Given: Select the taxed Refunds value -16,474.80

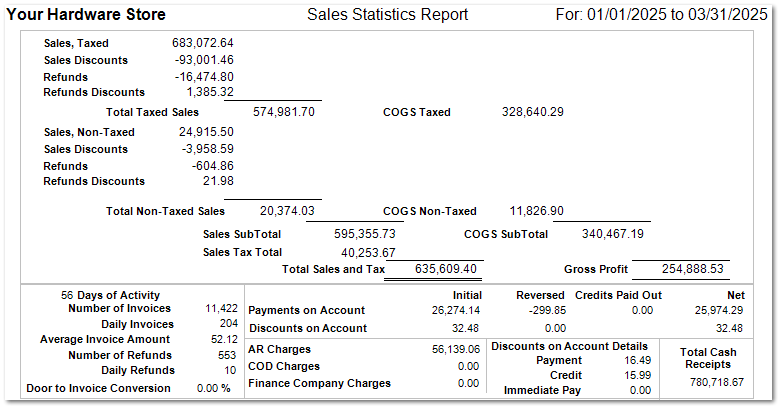Looking at the screenshot, I should [x=204, y=77].
